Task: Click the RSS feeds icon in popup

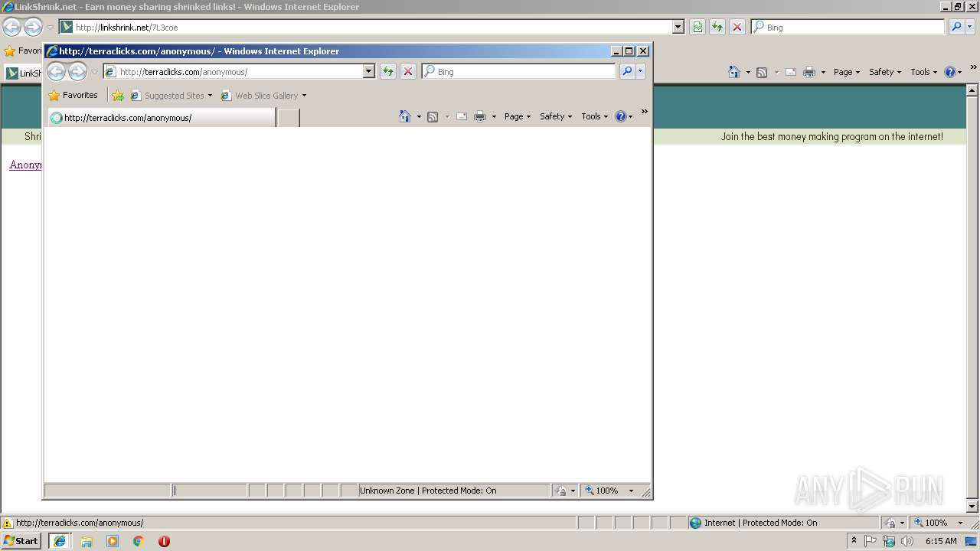Action: tap(433, 116)
